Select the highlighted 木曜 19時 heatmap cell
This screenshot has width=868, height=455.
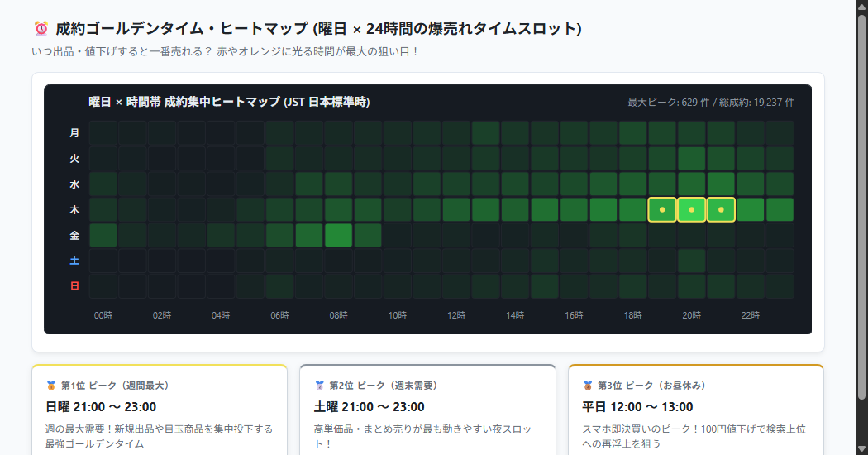point(662,209)
